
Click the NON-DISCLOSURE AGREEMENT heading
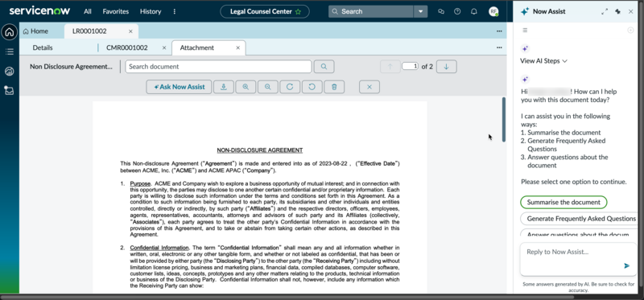coord(260,150)
